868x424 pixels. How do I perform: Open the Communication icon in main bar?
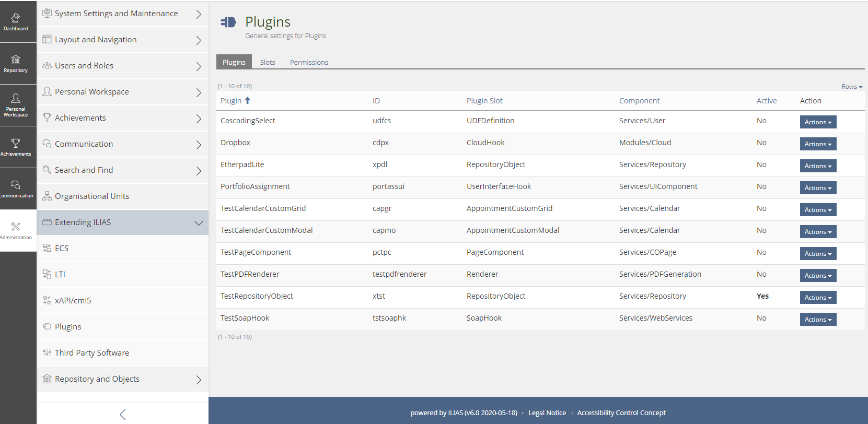click(16, 189)
